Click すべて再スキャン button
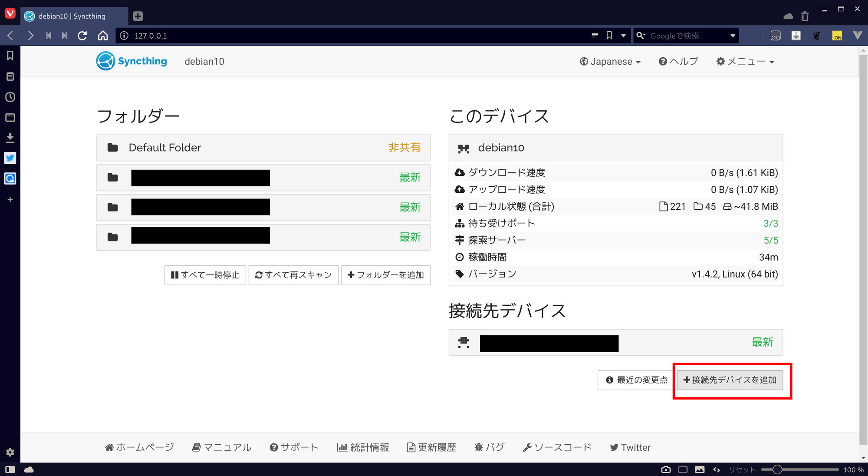Image resolution: width=868 pixels, height=476 pixels. (x=293, y=275)
